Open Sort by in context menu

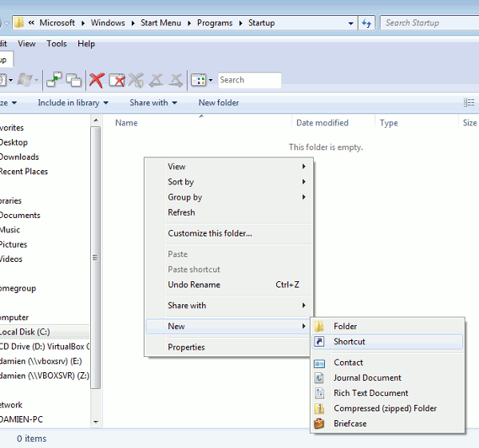229,182
